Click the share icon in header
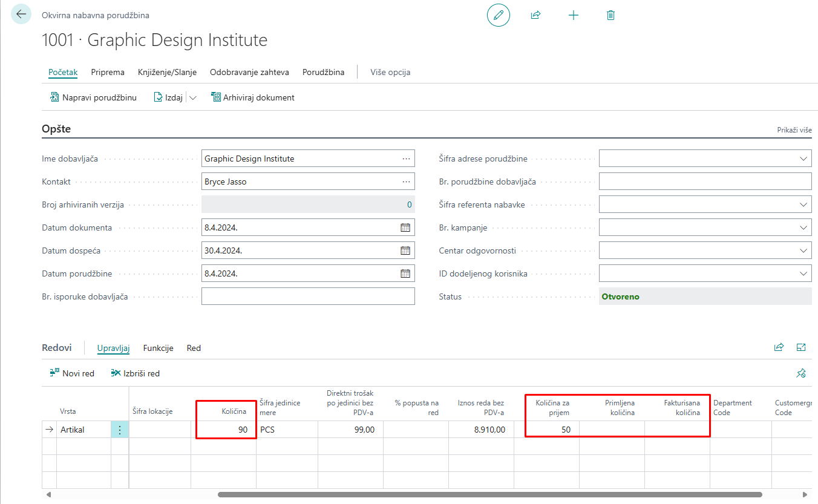This screenshot has height=504, width=818. 535,15
